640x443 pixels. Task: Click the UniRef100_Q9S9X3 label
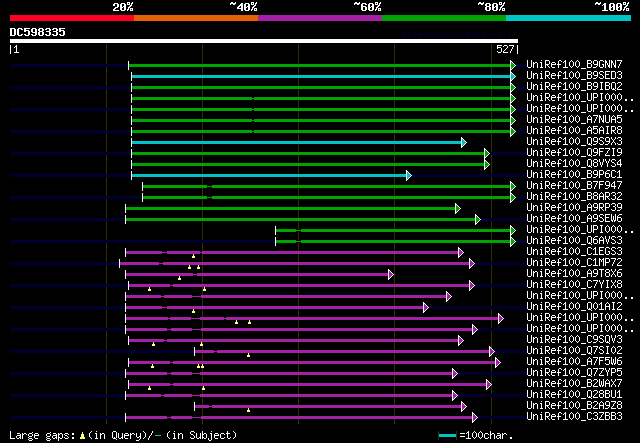[x=574, y=142]
